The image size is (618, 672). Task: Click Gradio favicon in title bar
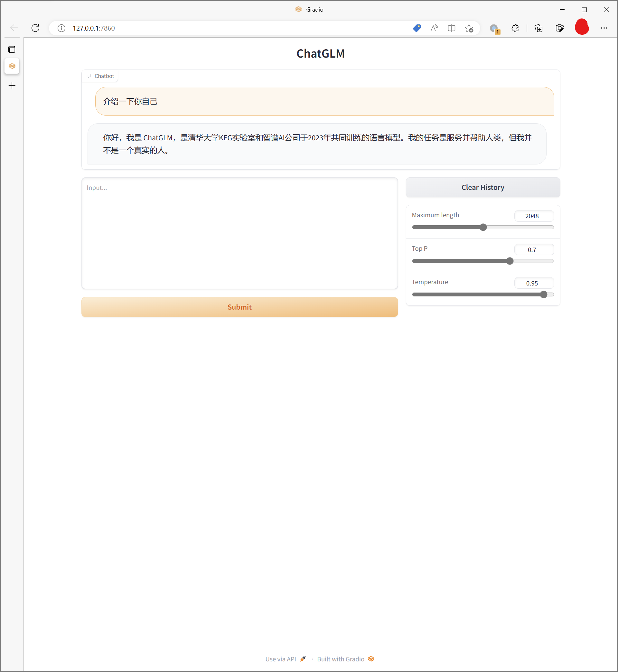[299, 9]
